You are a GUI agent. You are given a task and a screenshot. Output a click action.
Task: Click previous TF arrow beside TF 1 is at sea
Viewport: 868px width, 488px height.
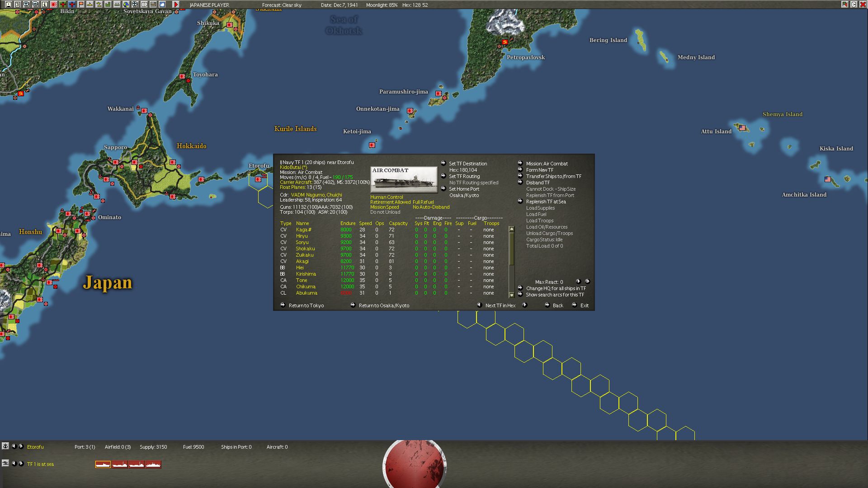pos(14,463)
